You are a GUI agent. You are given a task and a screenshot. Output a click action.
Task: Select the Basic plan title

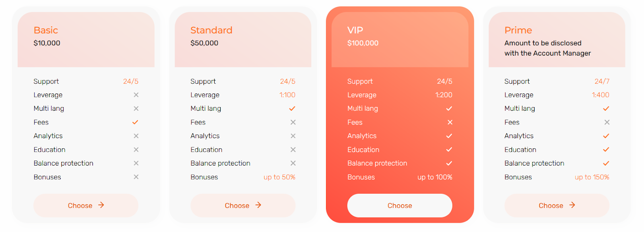click(46, 30)
